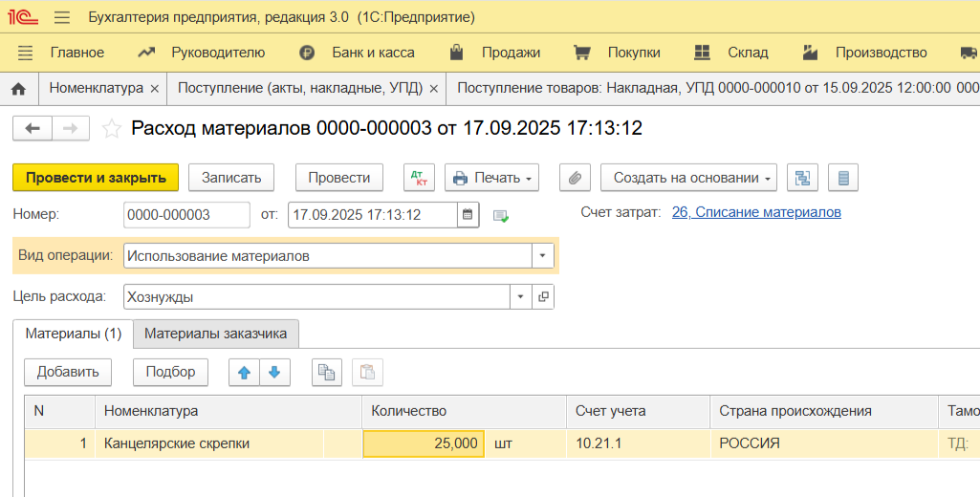Go to home page icon
Viewport: 980px width, 497px height.
18,89
